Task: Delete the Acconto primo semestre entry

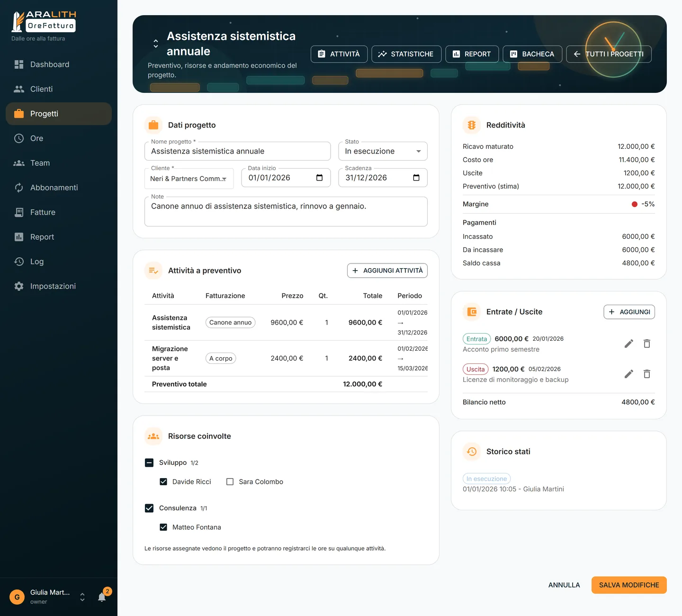Action: (x=647, y=344)
